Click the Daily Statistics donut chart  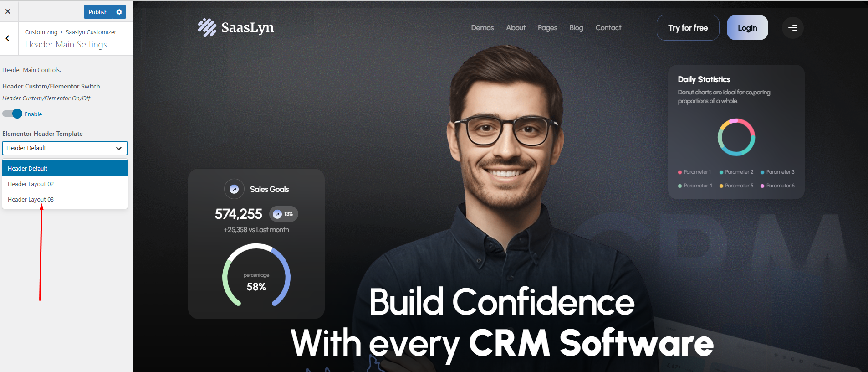736,137
